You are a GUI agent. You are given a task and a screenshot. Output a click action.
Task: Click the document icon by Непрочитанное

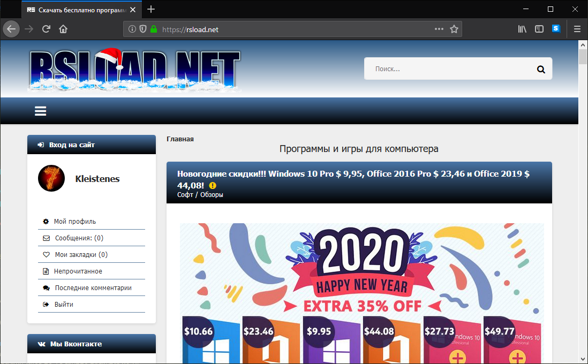coord(46,271)
